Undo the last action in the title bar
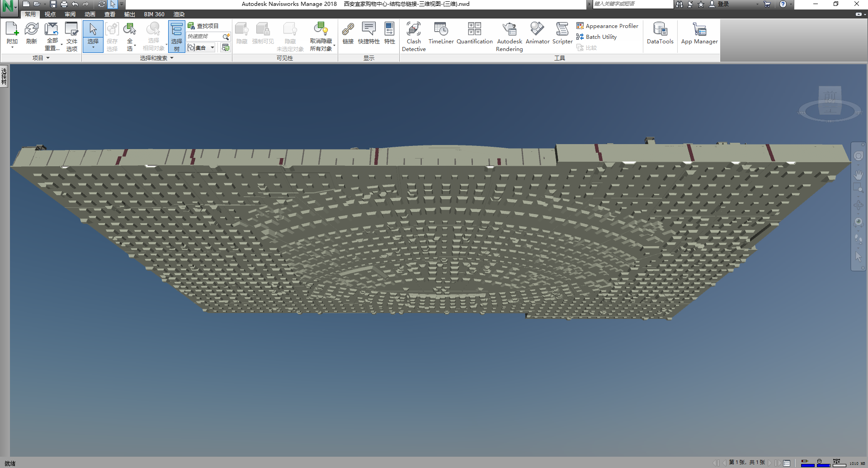Image resolution: width=868 pixels, height=468 pixels. [x=75, y=4]
